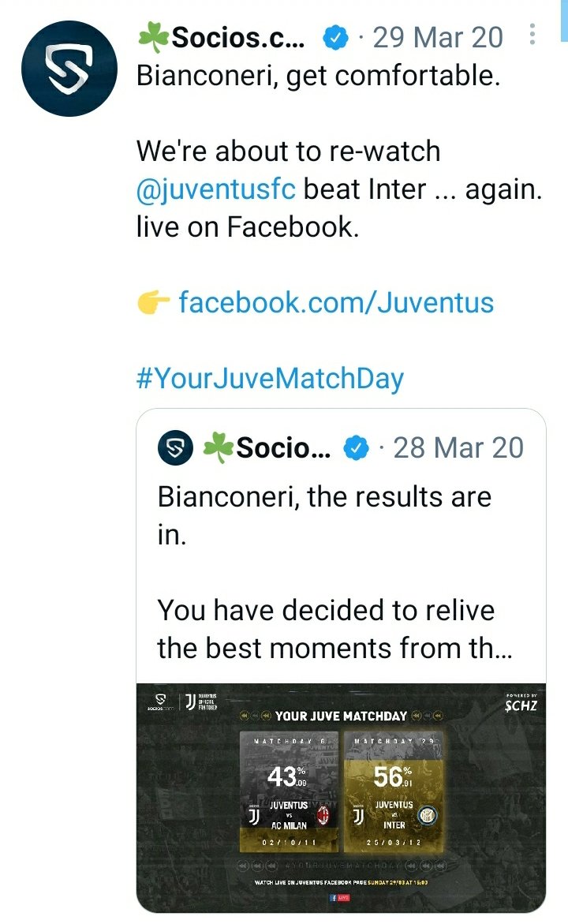This screenshot has width=568, height=924.
Task: Tap the Socios.com account name
Action: 238,37
